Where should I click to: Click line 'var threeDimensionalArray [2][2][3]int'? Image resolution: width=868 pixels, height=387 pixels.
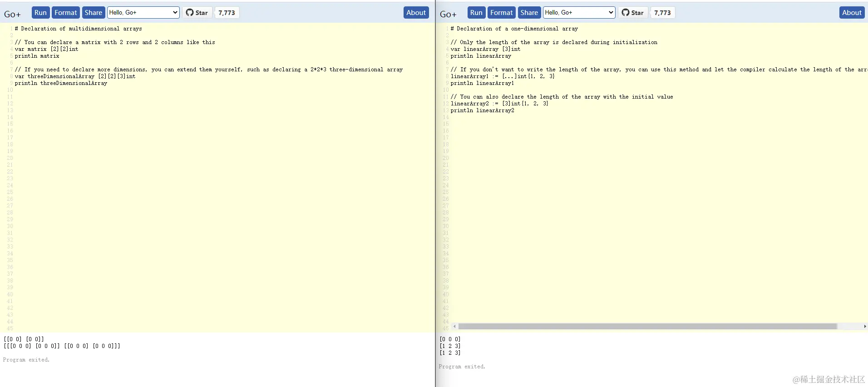pyautogui.click(x=75, y=76)
